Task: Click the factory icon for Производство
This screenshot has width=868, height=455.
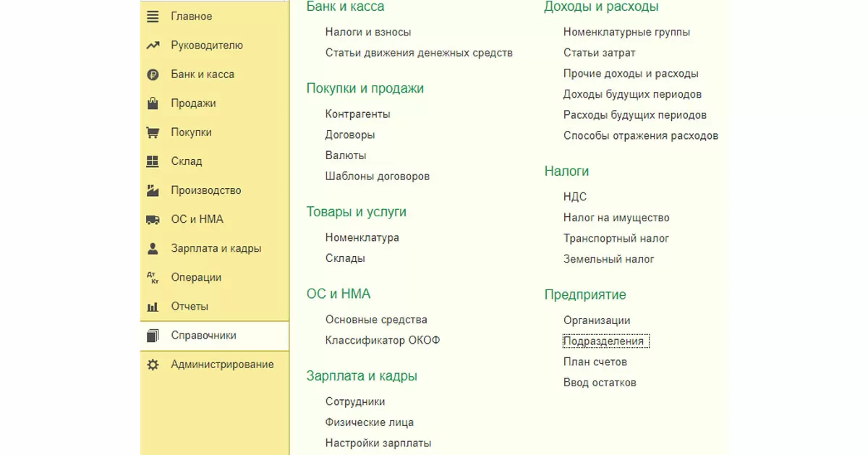Action: pyautogui.click(x=153, y=190)
